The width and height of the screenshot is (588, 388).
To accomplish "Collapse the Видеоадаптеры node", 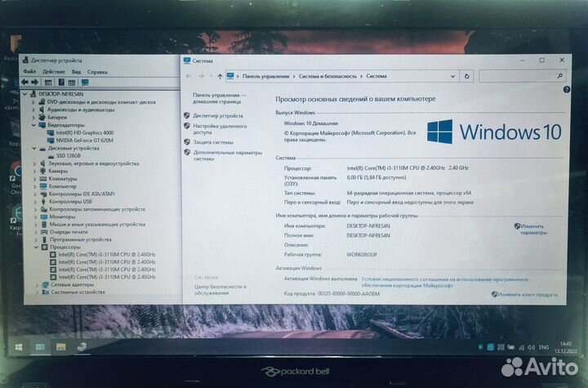I will coord(33,125).
